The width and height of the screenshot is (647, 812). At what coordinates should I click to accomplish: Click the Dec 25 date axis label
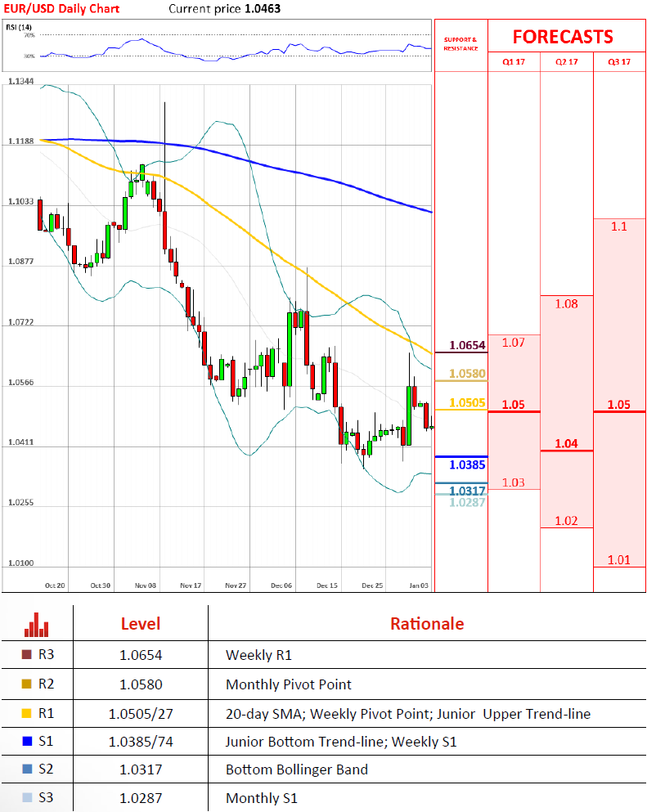click(x=372, y=585)
